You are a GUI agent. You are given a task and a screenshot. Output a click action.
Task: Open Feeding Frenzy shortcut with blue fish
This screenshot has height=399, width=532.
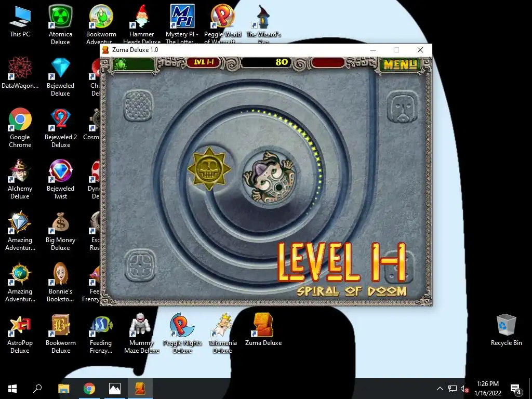click(x=101, y=334)
